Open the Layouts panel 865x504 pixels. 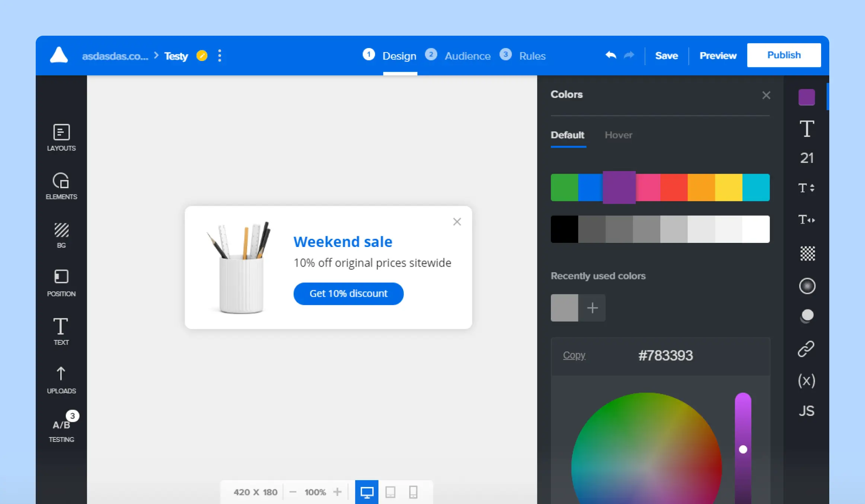coord(61,137)
